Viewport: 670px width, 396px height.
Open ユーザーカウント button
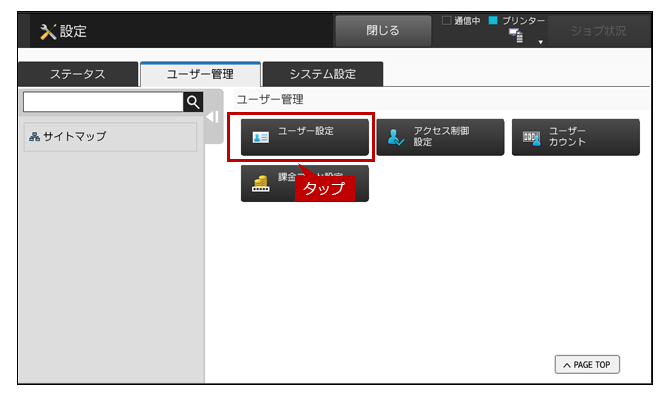click(576, 137)
